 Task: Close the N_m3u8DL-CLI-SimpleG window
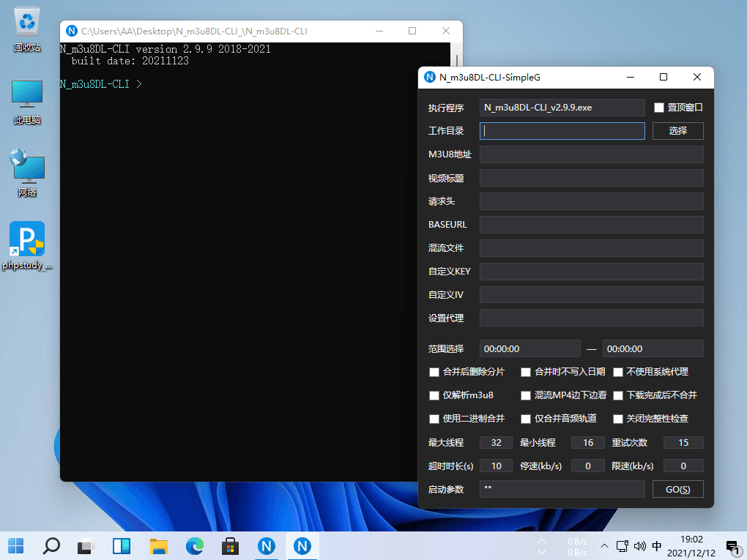point(697,77)
